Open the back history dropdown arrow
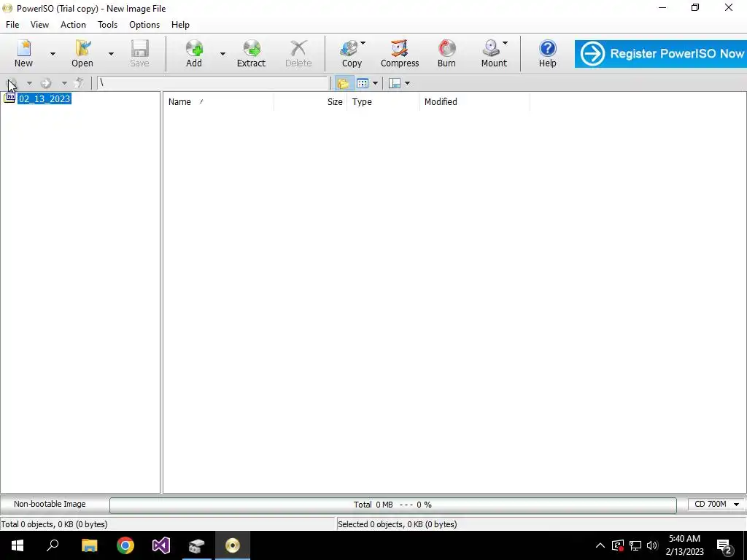The width and height of the screenshot is (747, 560). tap(29, 83)
